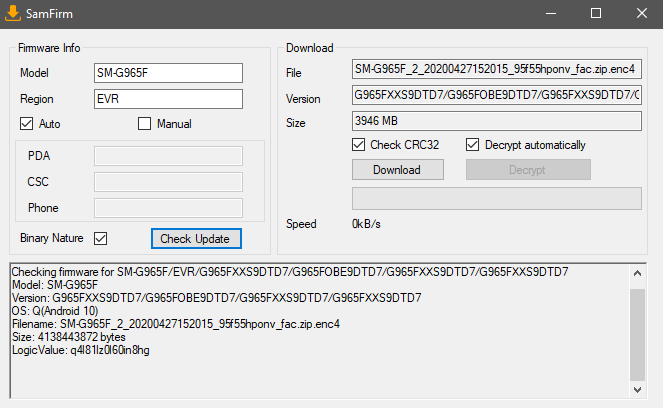Click the Version field in Download
This screenshot has width=663, height=408.
pyautogui.click(x=497, y=95)
